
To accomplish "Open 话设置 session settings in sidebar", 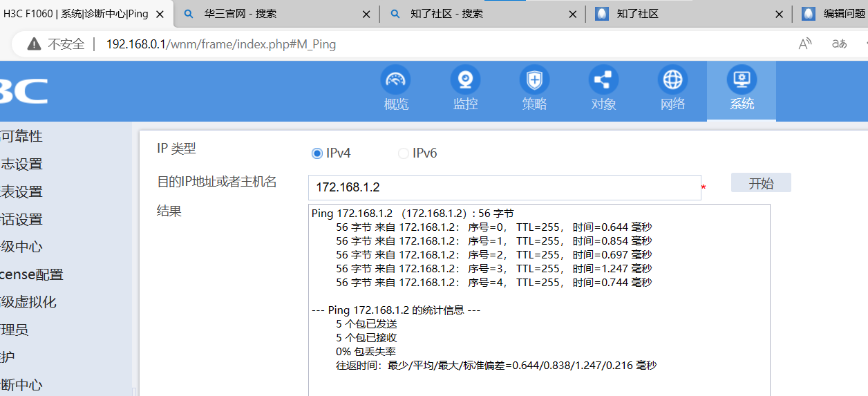I will tap(21, 219).
